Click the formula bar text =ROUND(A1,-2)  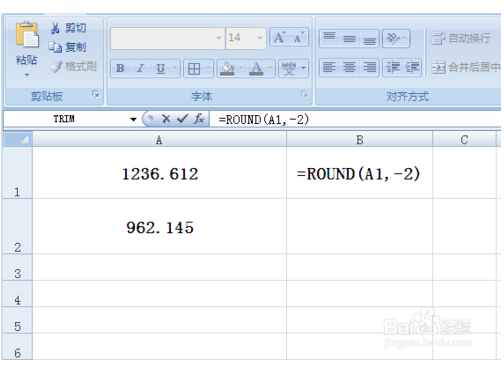[264, 120]
